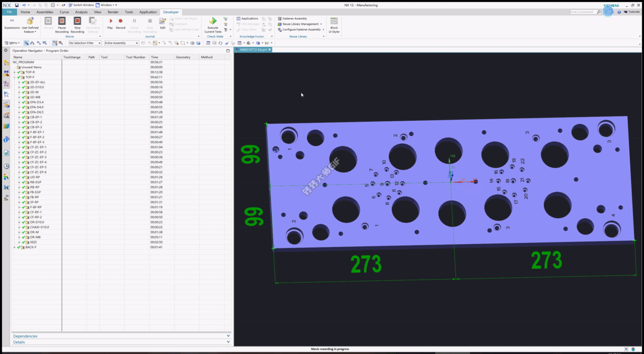Screen dimensions: 644x354
Task: Click the Save icon in title bar
Action: (x=17, y=5)
